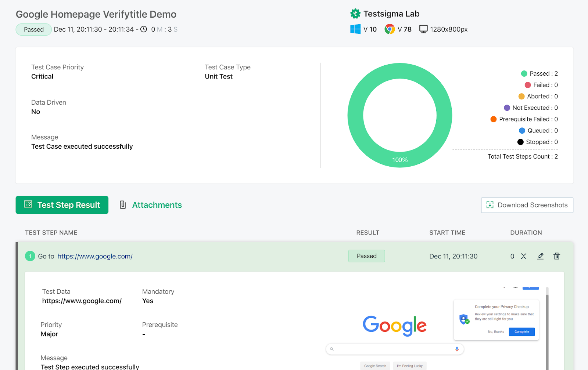588x370 pixels.
Task: Click the yellow Aborted legend dot
Action: coord(521,97)
